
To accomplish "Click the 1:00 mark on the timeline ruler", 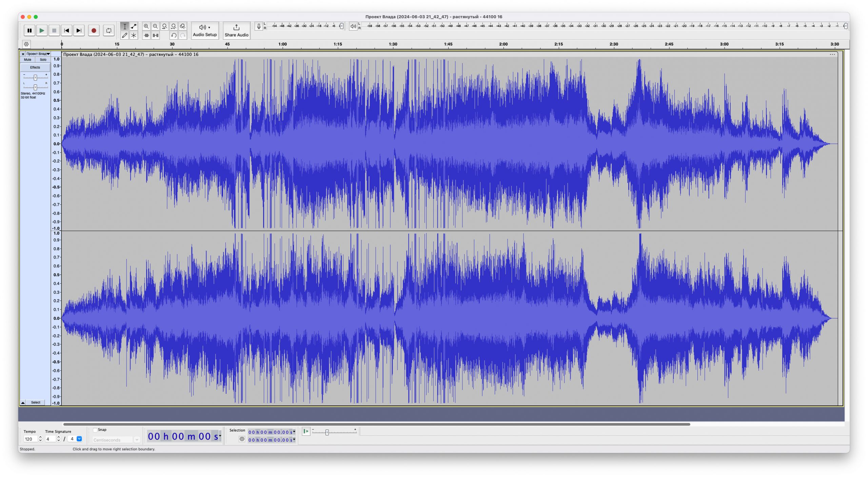I will point(282,44).
